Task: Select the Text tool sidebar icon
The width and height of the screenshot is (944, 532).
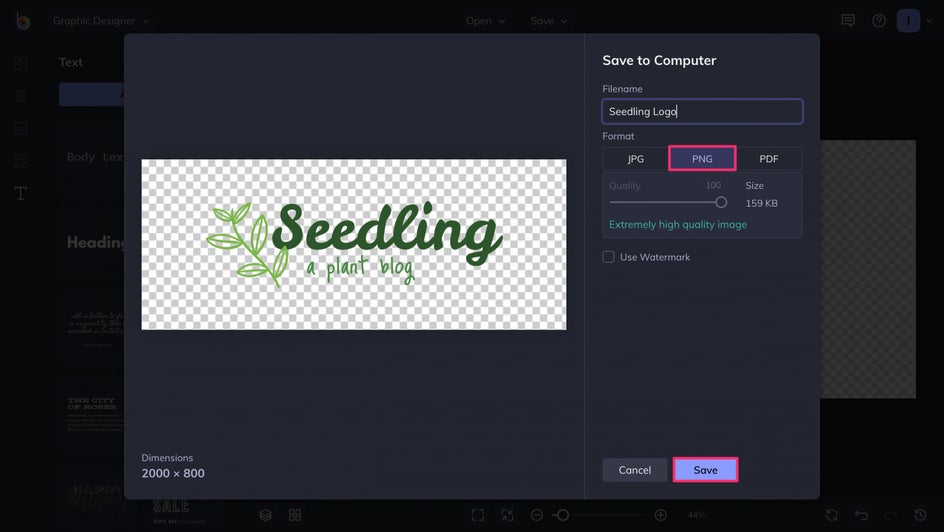Action: click(x=20, y=193)
